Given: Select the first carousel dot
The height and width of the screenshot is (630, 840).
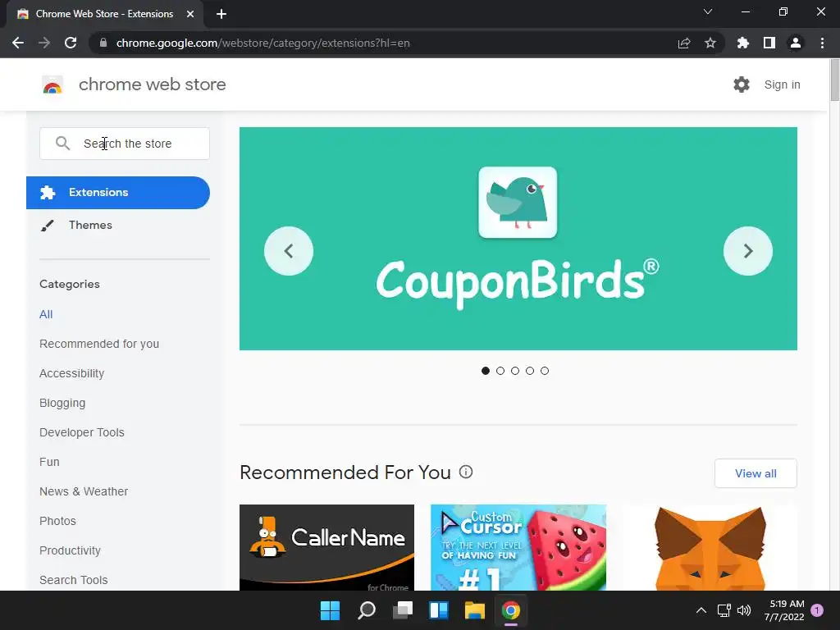Looking at the screenshot, I should pyautogui.click(x=486, y=371).
